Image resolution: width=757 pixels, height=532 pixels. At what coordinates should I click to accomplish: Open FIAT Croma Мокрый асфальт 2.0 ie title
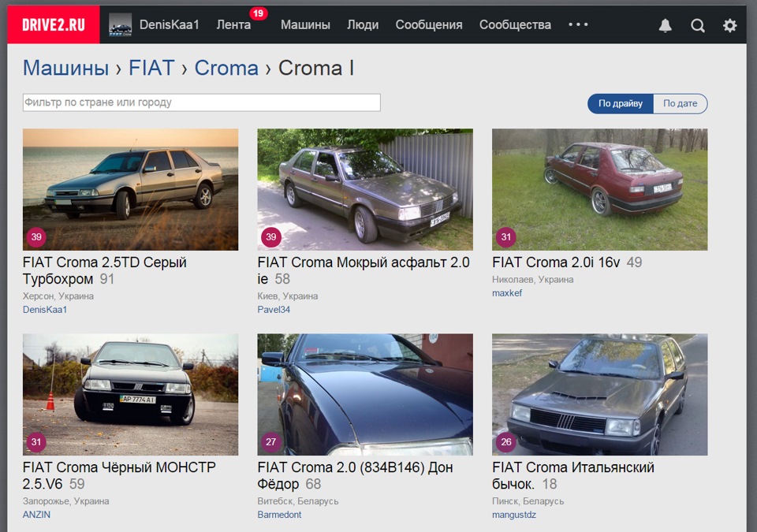363,271
